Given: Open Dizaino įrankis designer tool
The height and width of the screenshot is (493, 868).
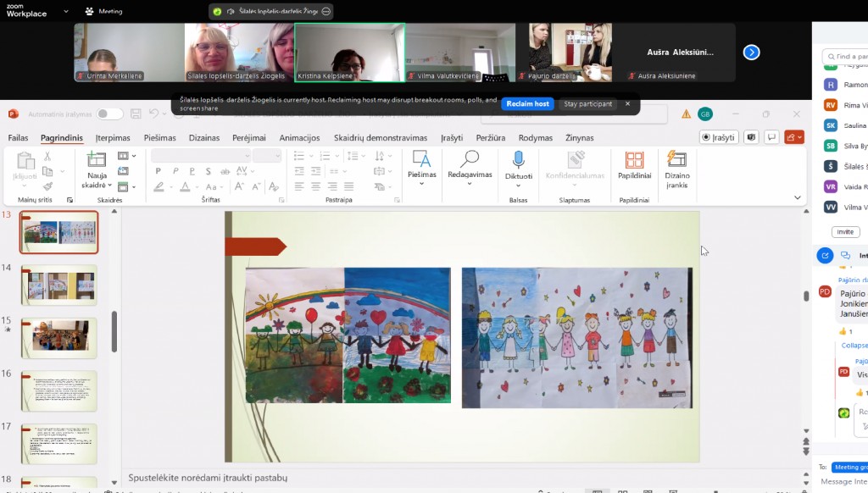Looking at the screenshot, I should tap(676, 169).
